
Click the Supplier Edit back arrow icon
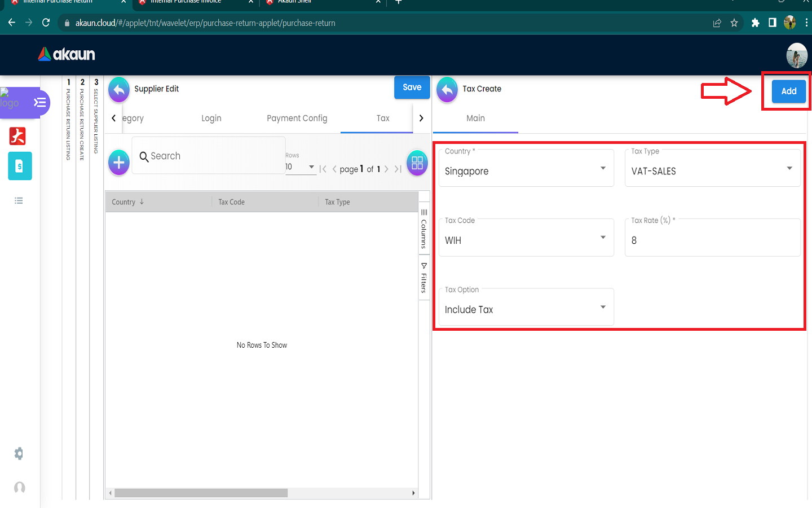[x=119, y=89]
